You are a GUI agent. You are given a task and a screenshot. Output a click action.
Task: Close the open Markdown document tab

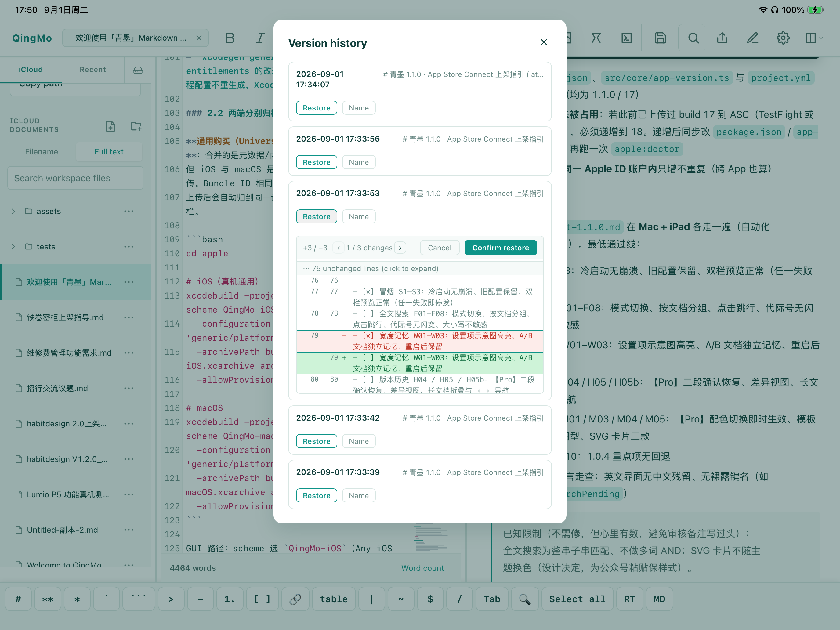tap(199, 38)
